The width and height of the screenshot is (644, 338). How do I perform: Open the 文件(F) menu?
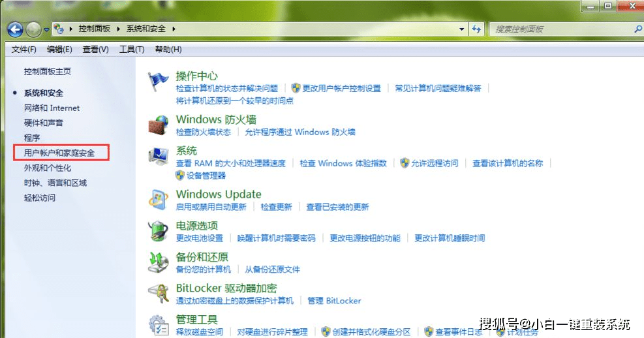tap(24, 50)
